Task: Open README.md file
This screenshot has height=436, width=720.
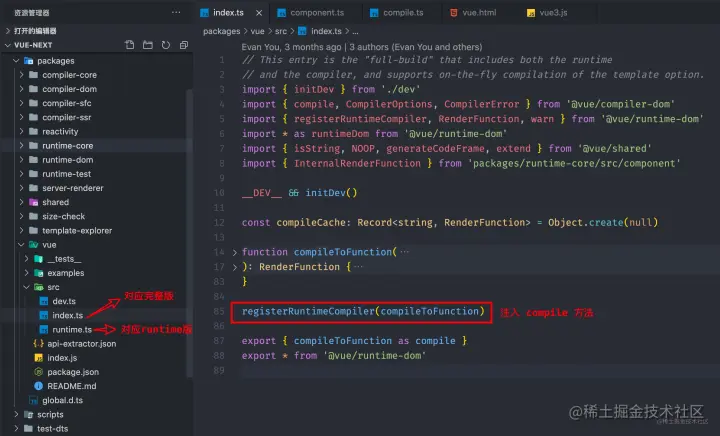Action: pyautogui.click(x=72, y=386)
